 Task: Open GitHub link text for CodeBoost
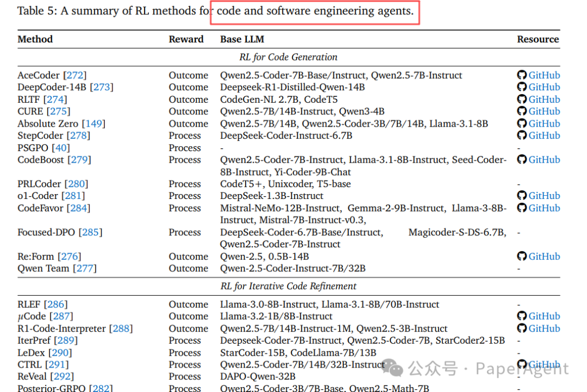544,160
